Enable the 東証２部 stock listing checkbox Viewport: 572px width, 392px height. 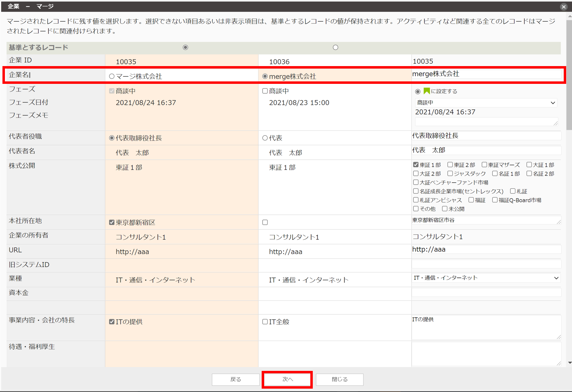[450, 165]
